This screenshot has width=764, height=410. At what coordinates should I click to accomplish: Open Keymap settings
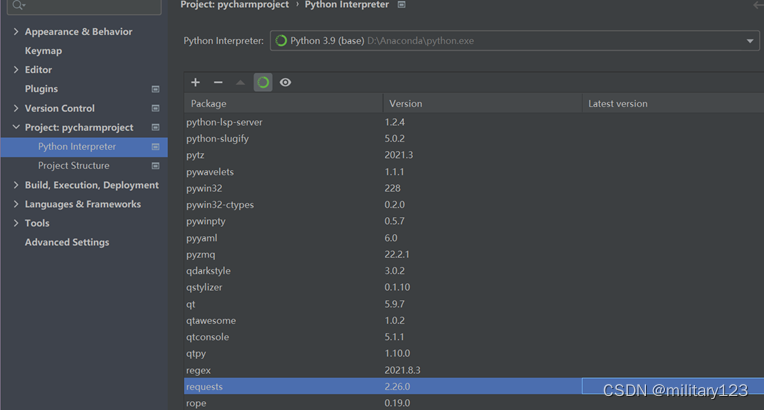pyautogui.click(x=43, y=51)
